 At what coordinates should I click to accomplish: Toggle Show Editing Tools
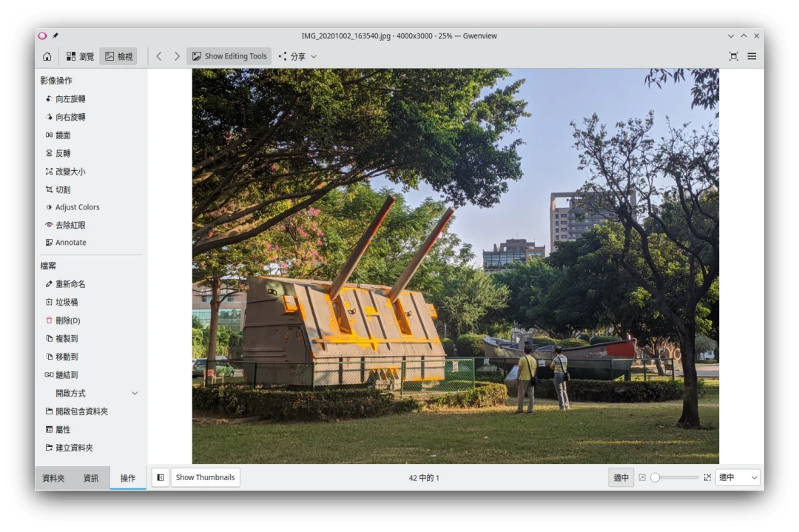(229, 56)
